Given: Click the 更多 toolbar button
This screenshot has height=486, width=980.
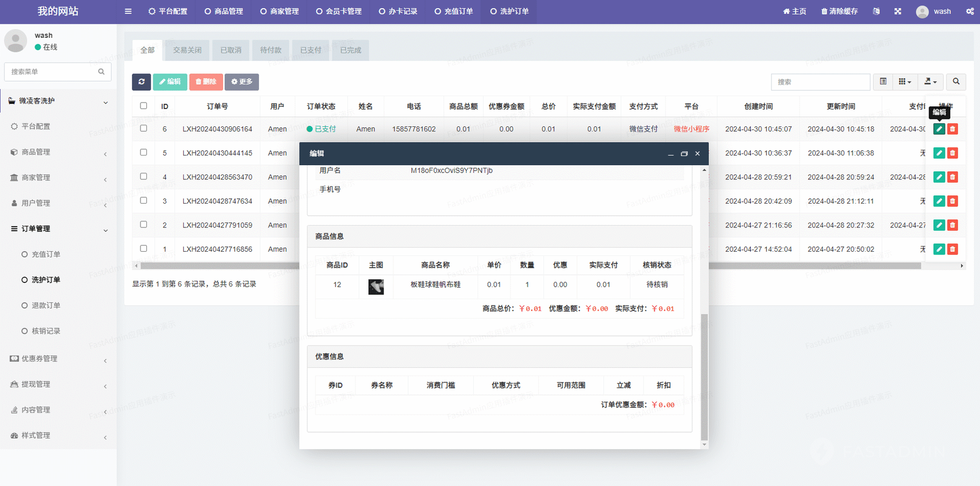Looking at the screenshot, I should 241,82.
